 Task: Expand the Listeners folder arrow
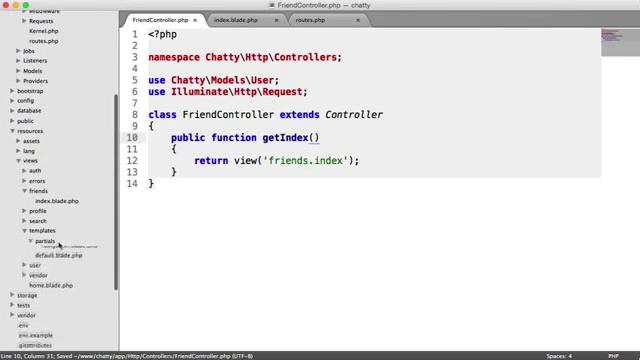coord(18,60)
